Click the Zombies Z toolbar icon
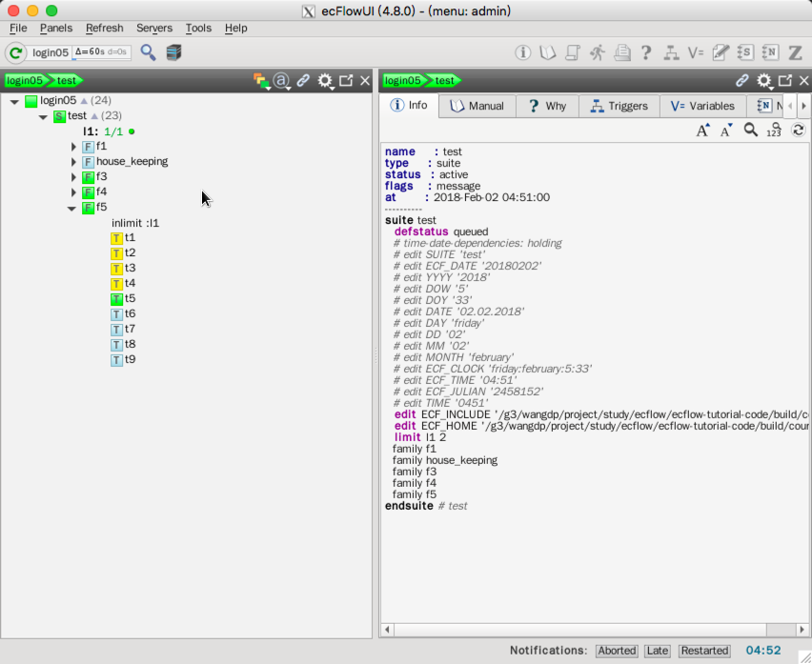Screen dimensions: 812x664 795,52
